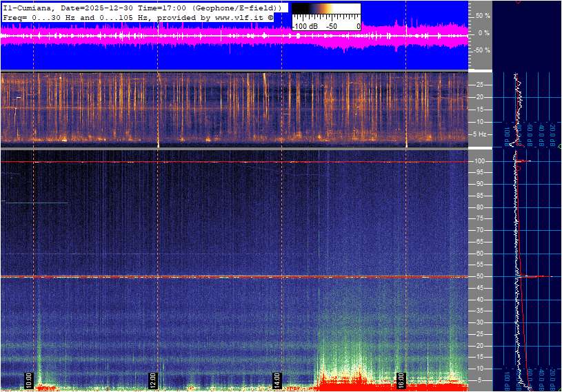Click the -50 % amplitude axis label
The width and height of the screenshot is (562, 392).
click(x=483, y=50)
